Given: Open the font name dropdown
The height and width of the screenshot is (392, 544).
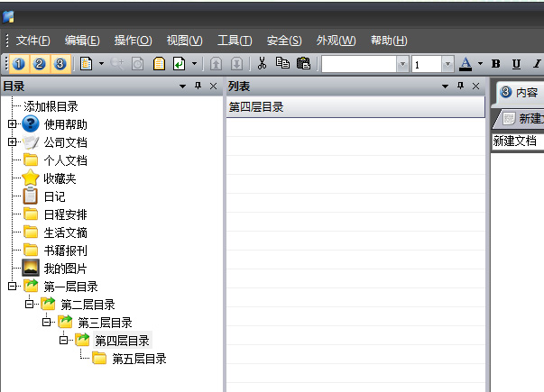Looking at the screenshot, I should click(403, 64).
